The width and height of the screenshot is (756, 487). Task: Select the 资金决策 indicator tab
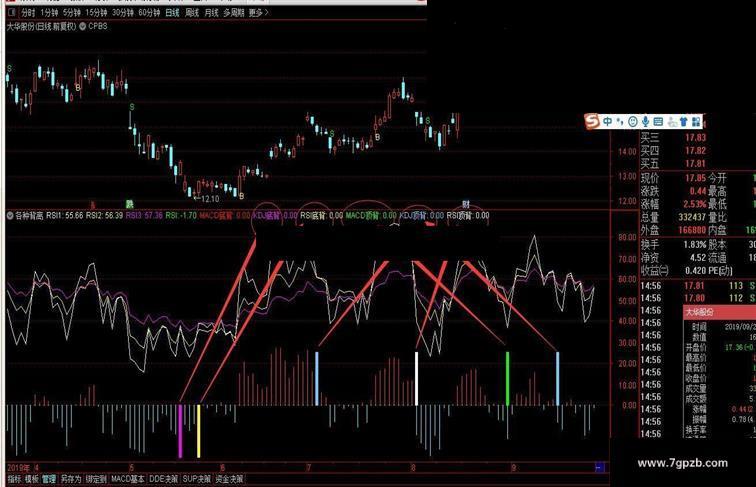click(229, 479)
